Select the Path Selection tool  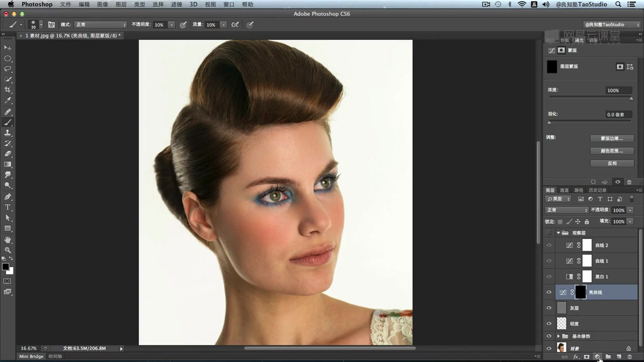point(8,218)
